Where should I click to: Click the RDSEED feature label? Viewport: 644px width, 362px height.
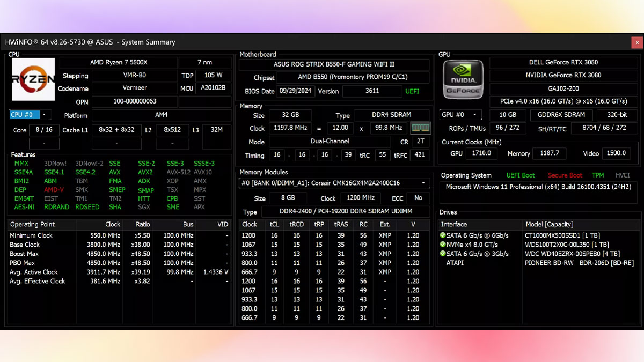tap(86, 207)
